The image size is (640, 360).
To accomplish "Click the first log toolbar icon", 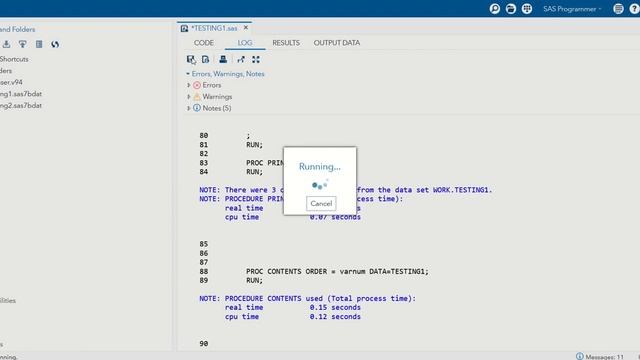I will (191, 60).
